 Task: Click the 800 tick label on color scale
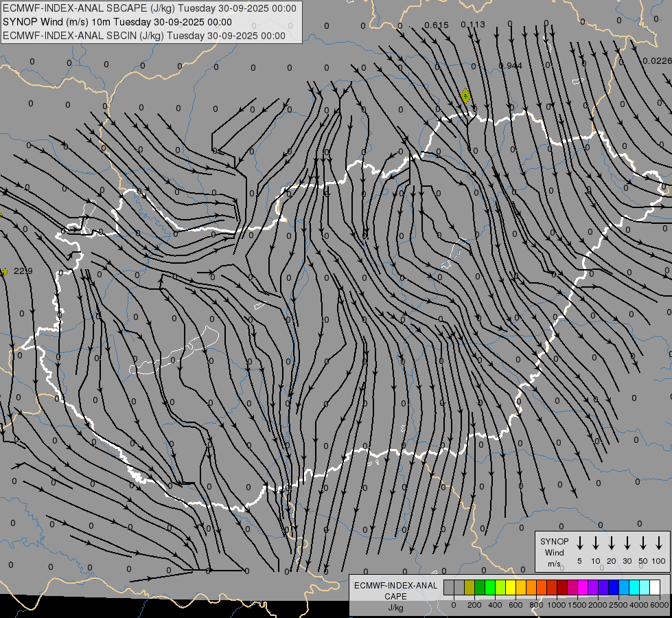(x=536, y=605)
